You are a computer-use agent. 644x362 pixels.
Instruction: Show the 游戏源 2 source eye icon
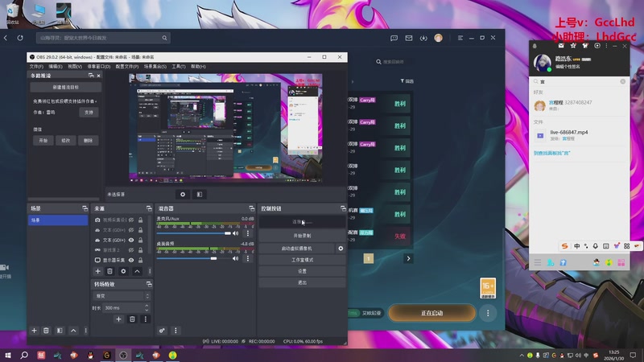point(131,250)
